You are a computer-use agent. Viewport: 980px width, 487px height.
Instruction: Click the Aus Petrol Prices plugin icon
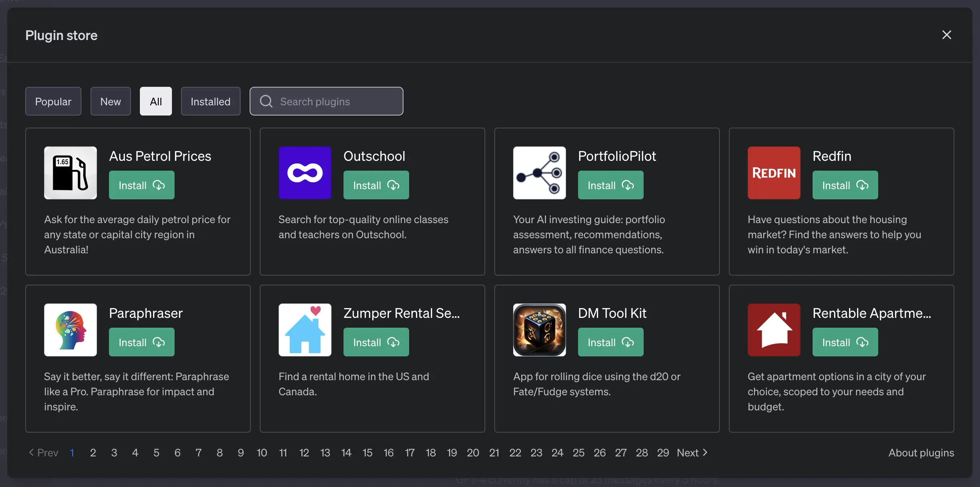point(71,173)
